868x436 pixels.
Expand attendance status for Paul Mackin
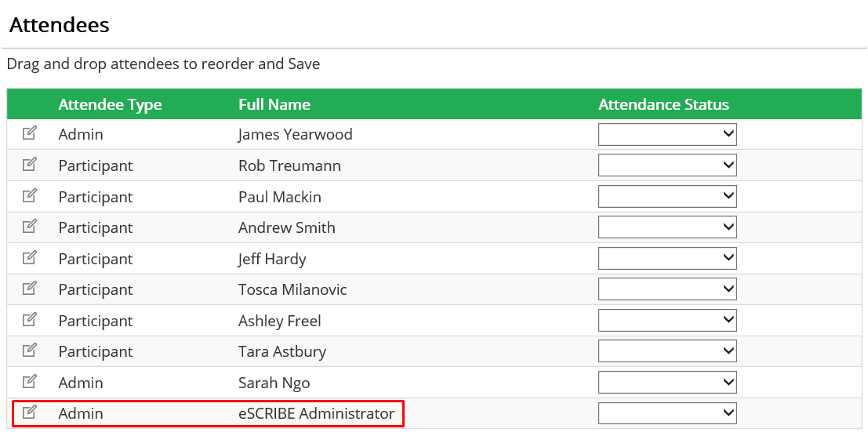tap(667, 196)
